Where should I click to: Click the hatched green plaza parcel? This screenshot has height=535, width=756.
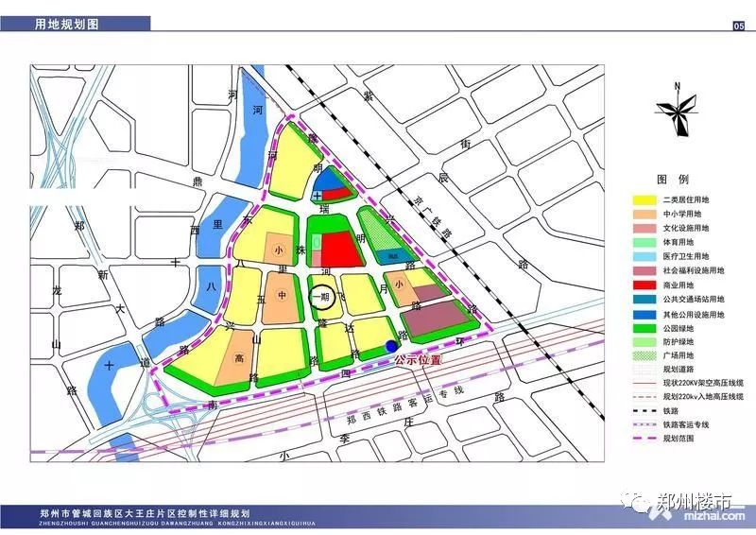[381, 231]
